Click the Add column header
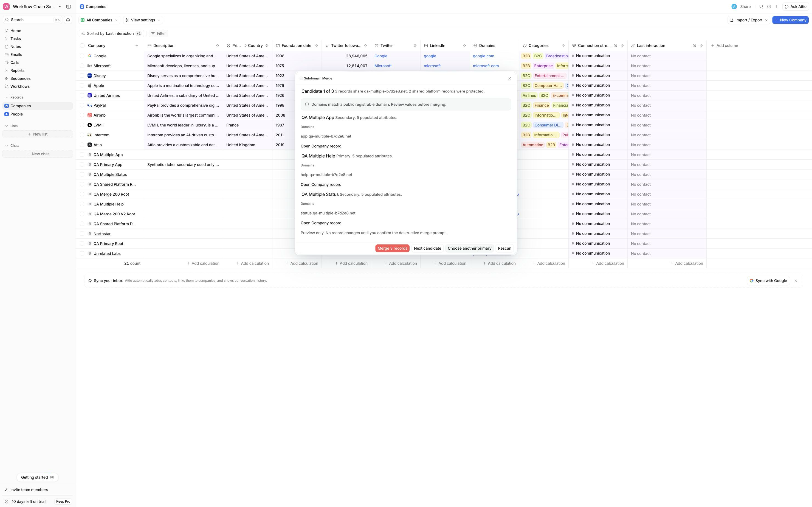The height and width of the screenshot is (507, 812). point(724,46)
